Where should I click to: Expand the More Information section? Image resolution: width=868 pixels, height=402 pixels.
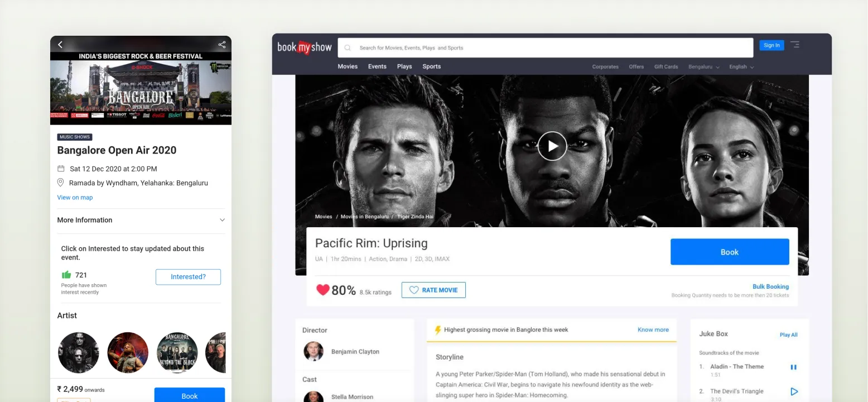[x=141, y=220]
